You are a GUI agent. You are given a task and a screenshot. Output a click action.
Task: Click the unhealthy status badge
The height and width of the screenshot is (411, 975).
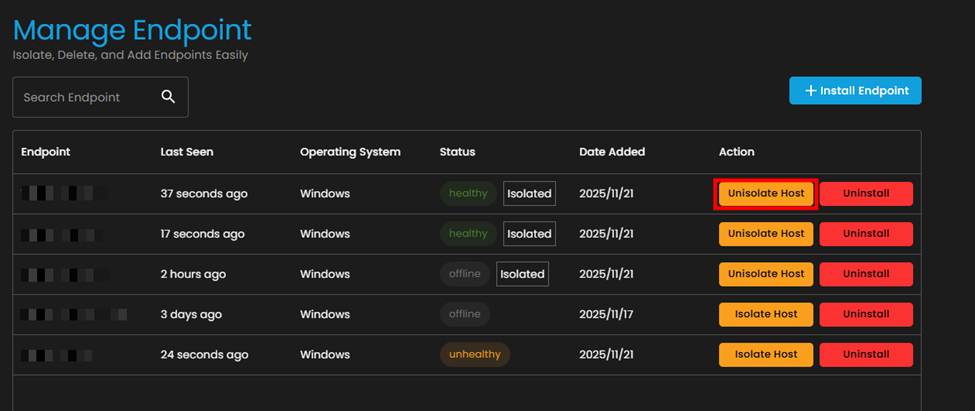tap(475, 354)
